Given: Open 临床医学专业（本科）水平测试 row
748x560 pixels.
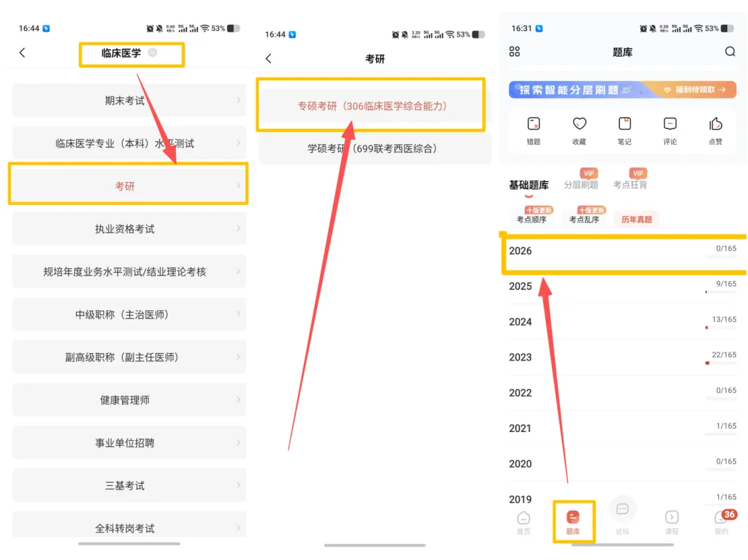Looking at the screenshot, I should pos(130,143).
